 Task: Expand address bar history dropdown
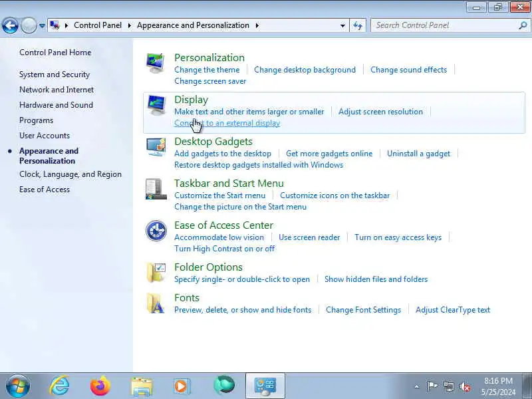point(342,25)
